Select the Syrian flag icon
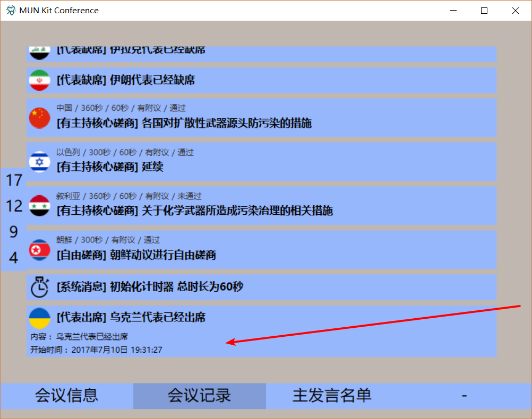Screen dimensions: 532x419 coord(39,205)
